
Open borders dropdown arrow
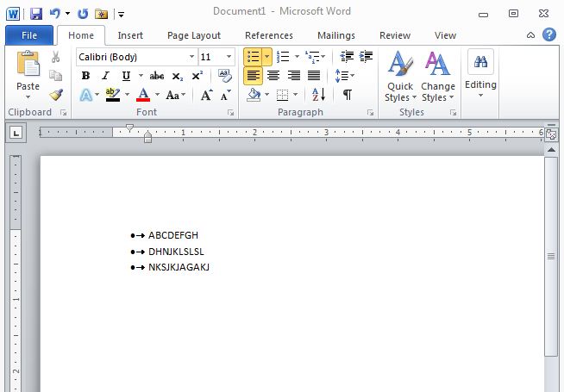coord(295,95)
